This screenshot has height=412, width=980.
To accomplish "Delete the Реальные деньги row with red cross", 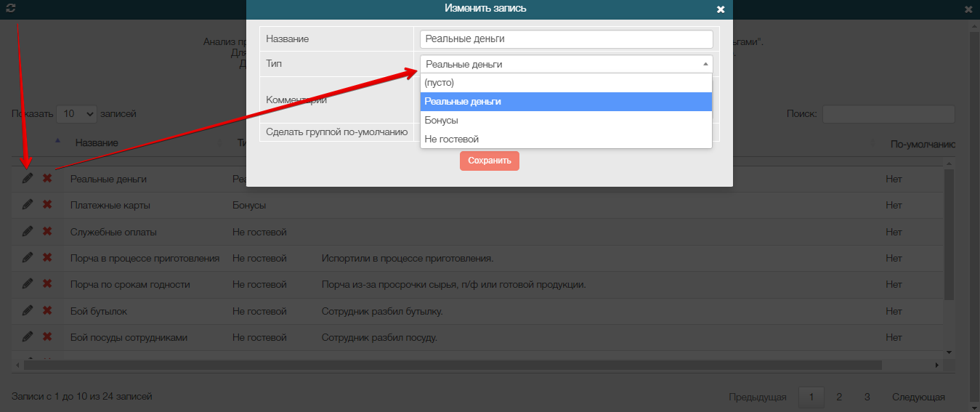I will pyautogui.click(x=47, y=178).
